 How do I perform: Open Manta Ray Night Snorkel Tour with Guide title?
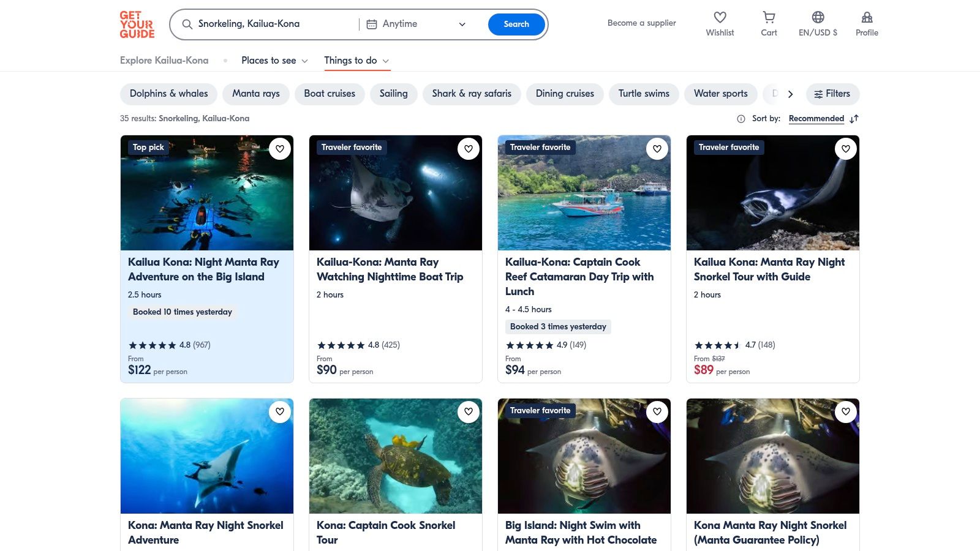tap(769, 269)
